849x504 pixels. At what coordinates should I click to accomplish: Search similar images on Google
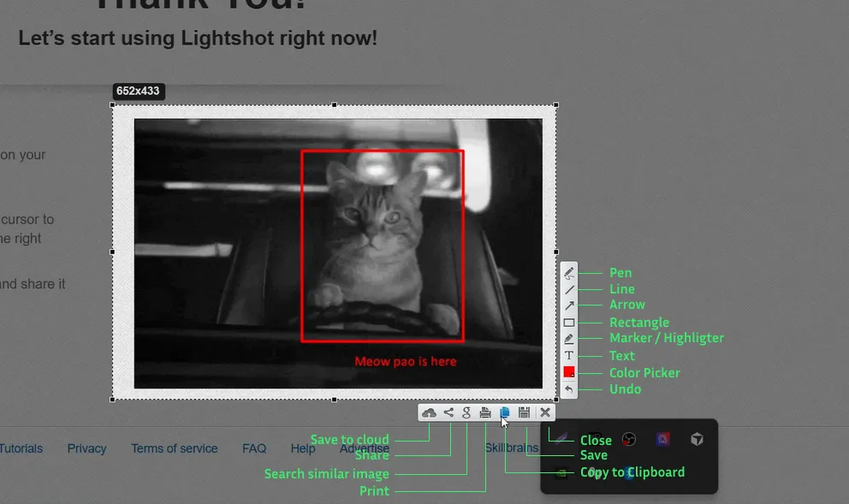point(466,413)
